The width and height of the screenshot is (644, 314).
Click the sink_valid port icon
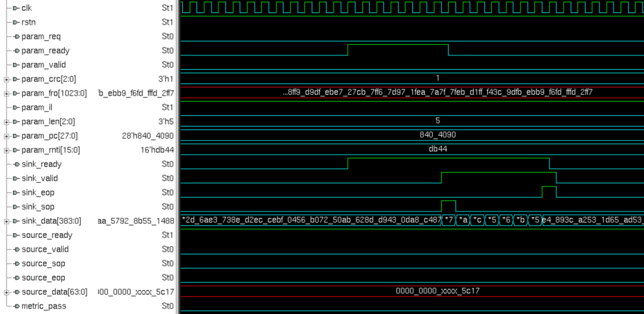coord(15,178)
